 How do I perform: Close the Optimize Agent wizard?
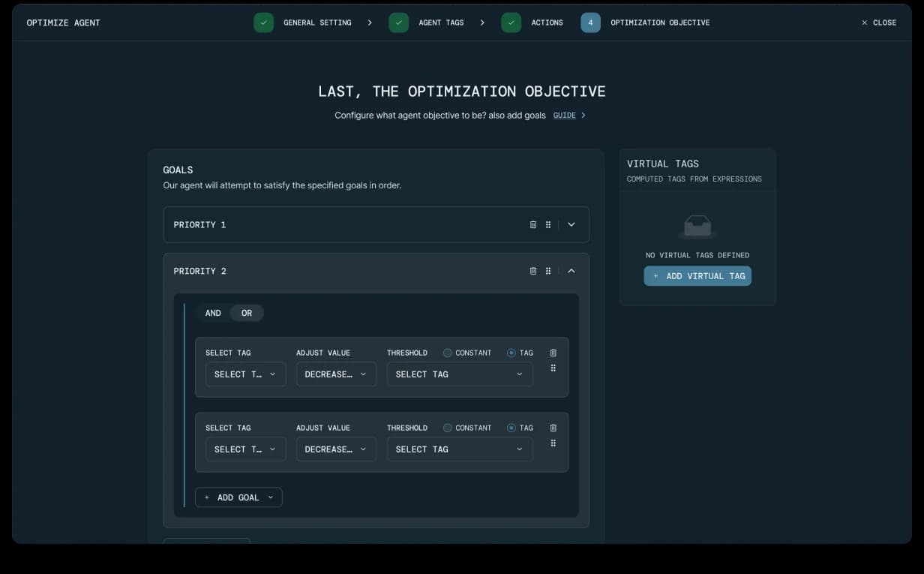click(x=879, y=23)
